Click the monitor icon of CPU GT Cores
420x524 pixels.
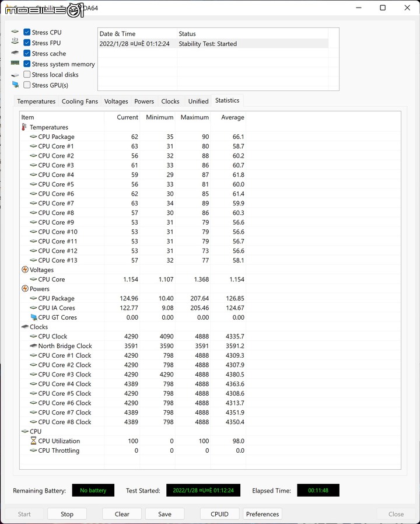pos(33,317)
